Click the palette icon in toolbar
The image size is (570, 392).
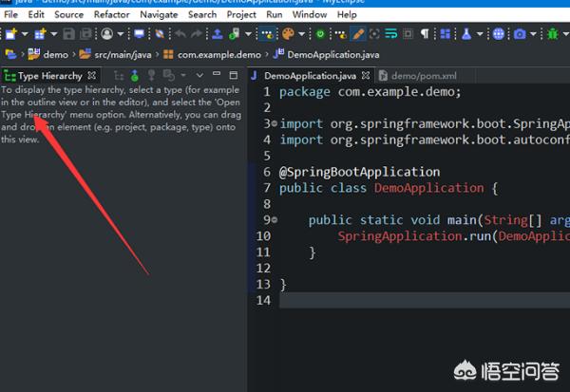(x=290, y=34)
